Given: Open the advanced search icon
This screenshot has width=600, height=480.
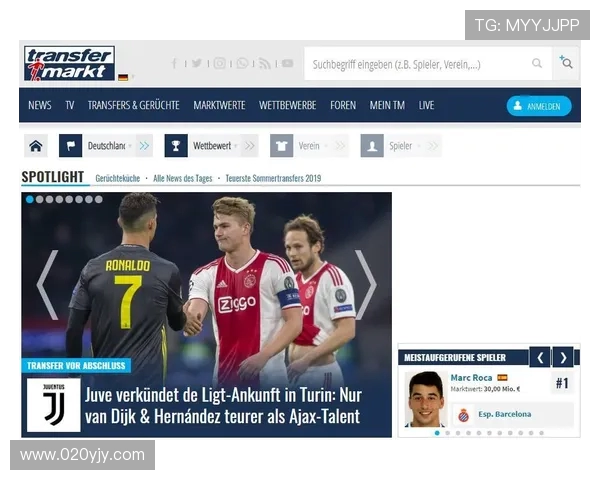Looking at the screenshot, I should 566,63.
